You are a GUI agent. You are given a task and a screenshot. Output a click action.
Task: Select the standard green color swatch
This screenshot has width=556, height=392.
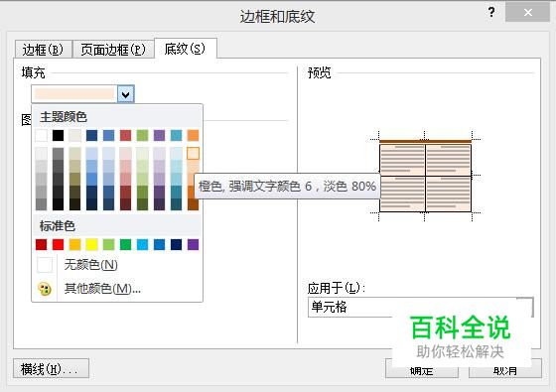[x=125, y=244]
